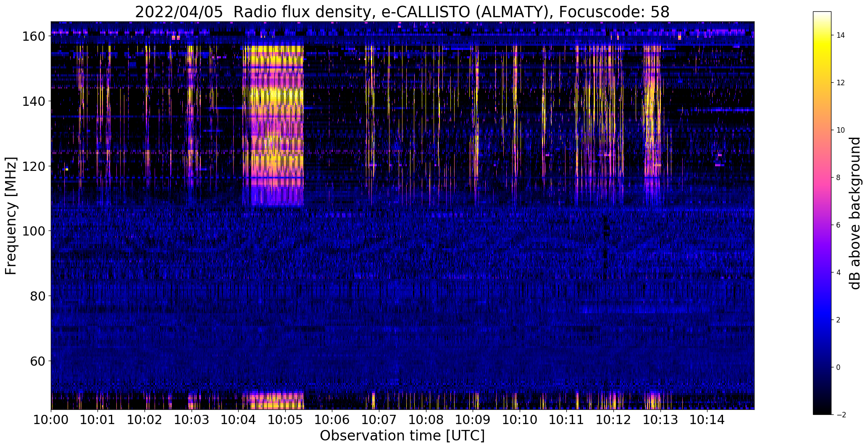Click the 'Frequency [MHz]' y-axis label
This screenshot has width=868, height=448.
pyautogui.click(x=11, y=216)
